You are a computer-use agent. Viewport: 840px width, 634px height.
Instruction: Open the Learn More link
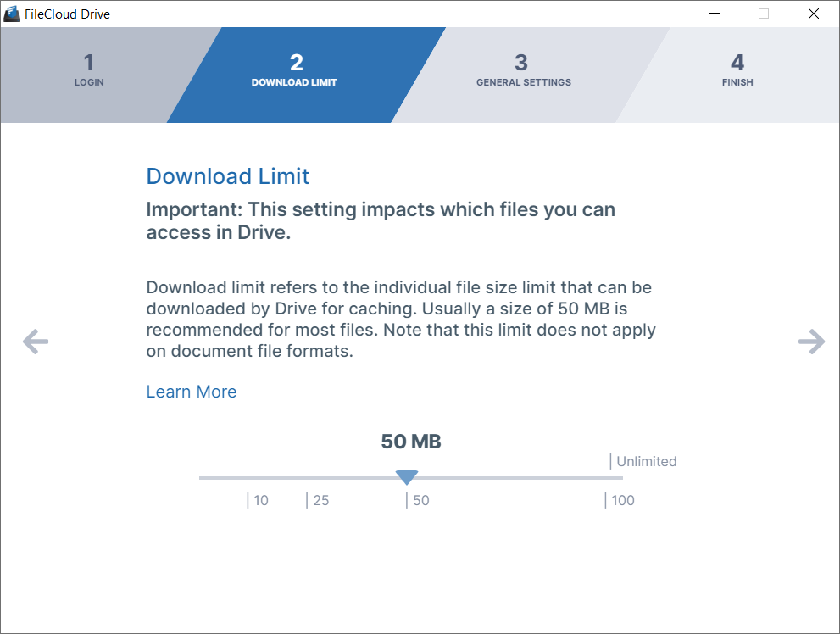pos(192,392)
